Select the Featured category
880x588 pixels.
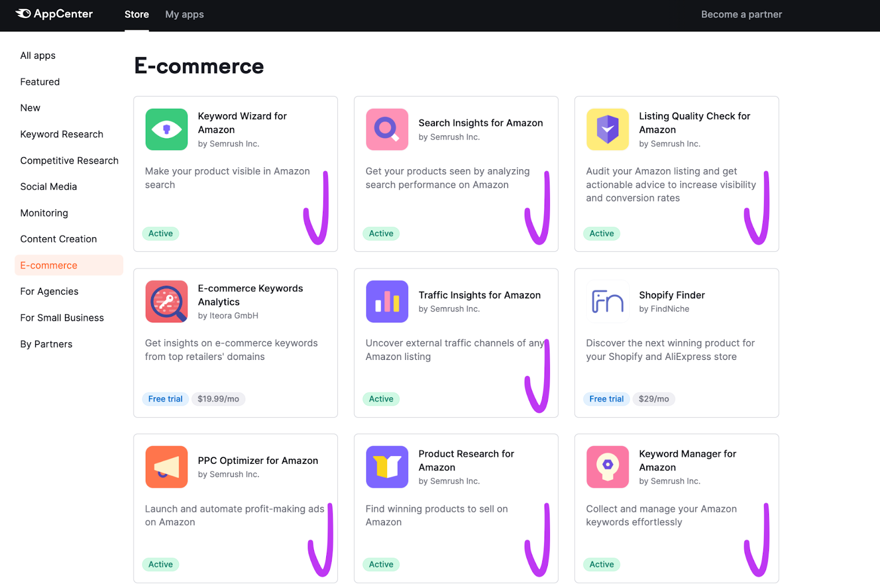tap(40, 82)
